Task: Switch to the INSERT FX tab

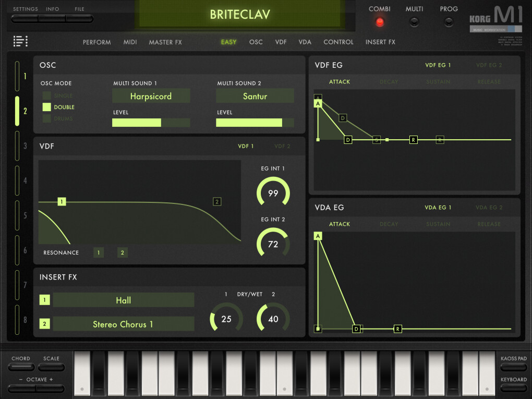Action: tap(380, 42)
